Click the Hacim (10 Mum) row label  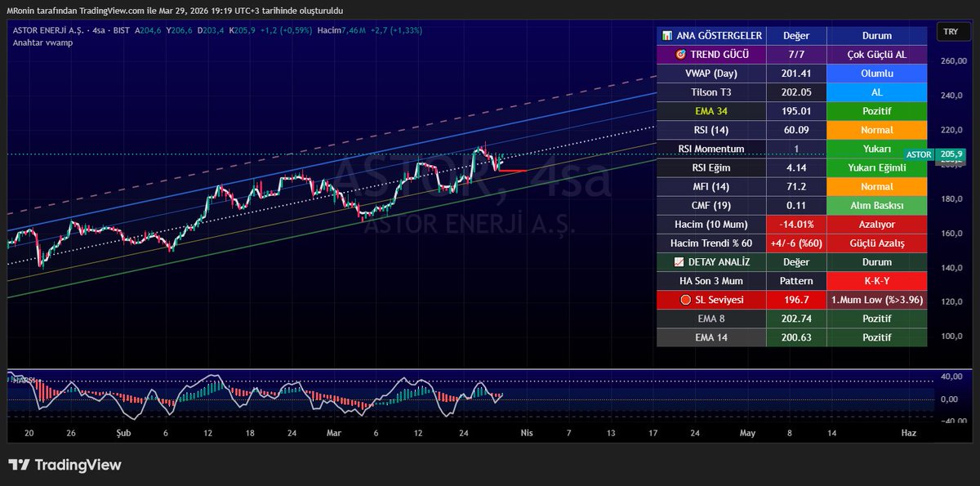[x=711, y=225]
